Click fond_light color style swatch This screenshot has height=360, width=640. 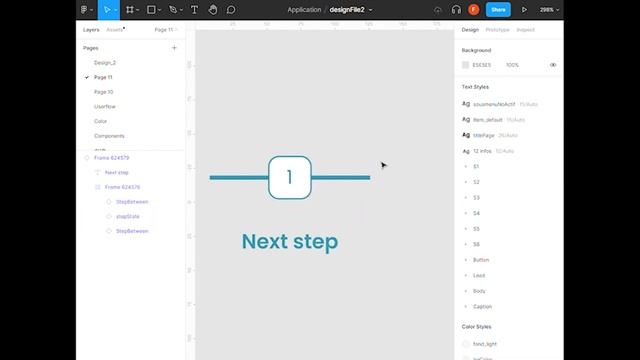pos(465,344)
